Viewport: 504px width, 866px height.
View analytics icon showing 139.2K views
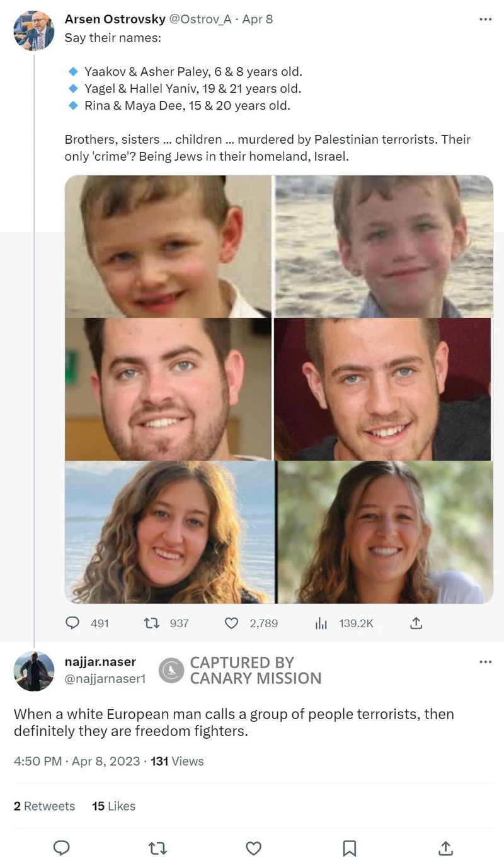coord(321,623)
